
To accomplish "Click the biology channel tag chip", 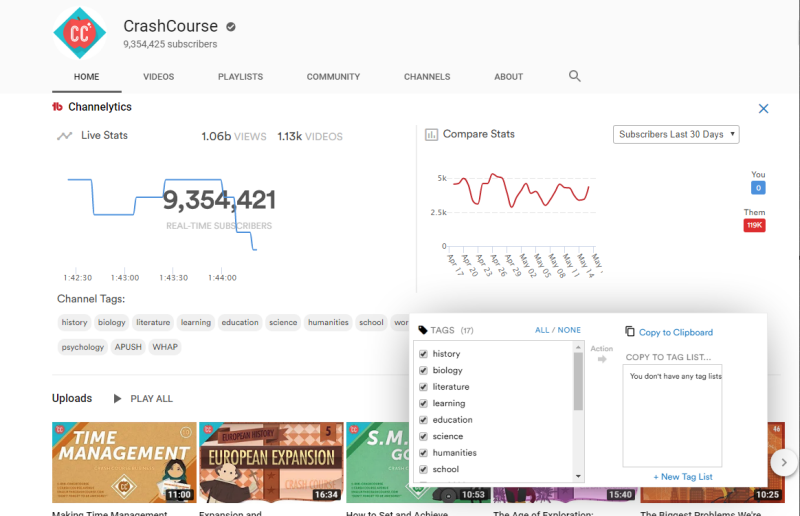I will 112,323.
